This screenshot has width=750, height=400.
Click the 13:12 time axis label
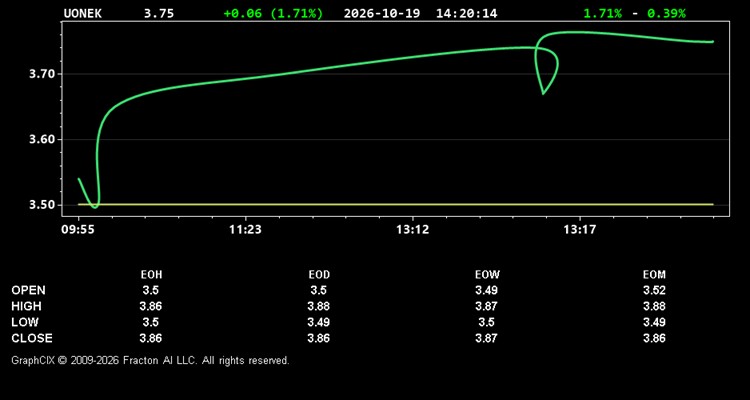(x=412, y=230)
